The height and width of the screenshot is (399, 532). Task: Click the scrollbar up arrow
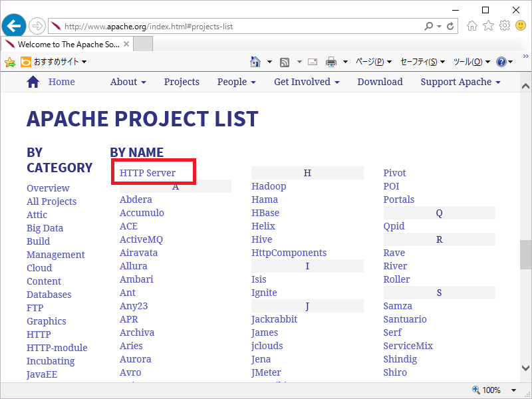[x=525, y=86]
